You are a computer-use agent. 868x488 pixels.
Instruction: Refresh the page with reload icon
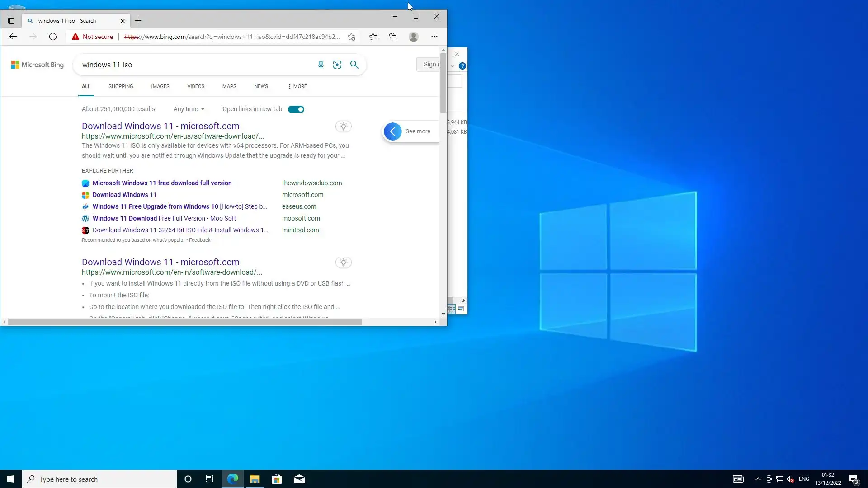tap(53, 37)
